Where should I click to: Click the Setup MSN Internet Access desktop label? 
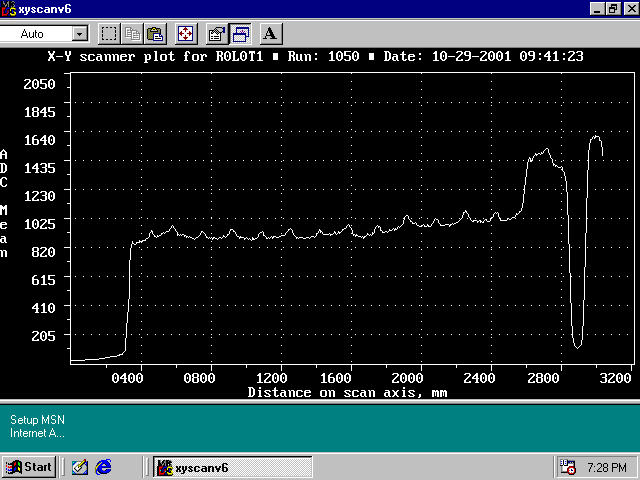click(37, 426)
